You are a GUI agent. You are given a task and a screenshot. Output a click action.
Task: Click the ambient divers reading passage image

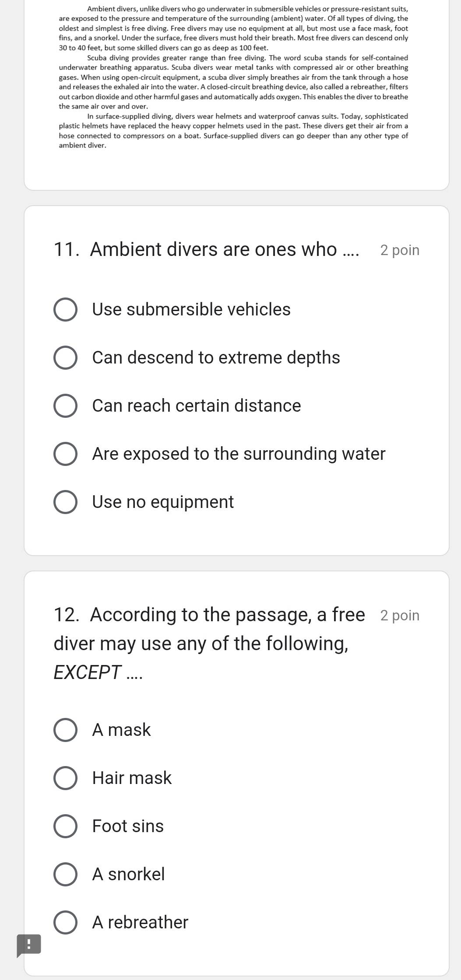point(233,77)
